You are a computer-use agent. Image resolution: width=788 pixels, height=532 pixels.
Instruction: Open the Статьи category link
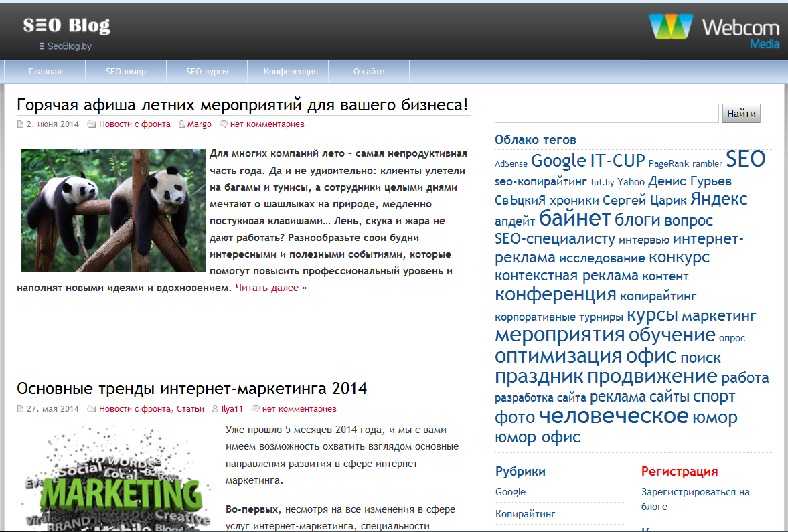click(190, 408)
